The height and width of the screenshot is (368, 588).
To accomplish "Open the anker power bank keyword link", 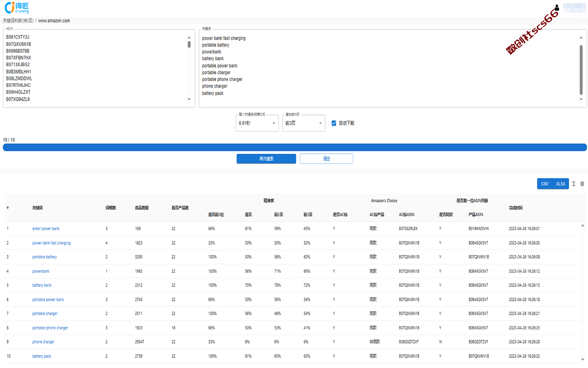I will pos(46,229).
